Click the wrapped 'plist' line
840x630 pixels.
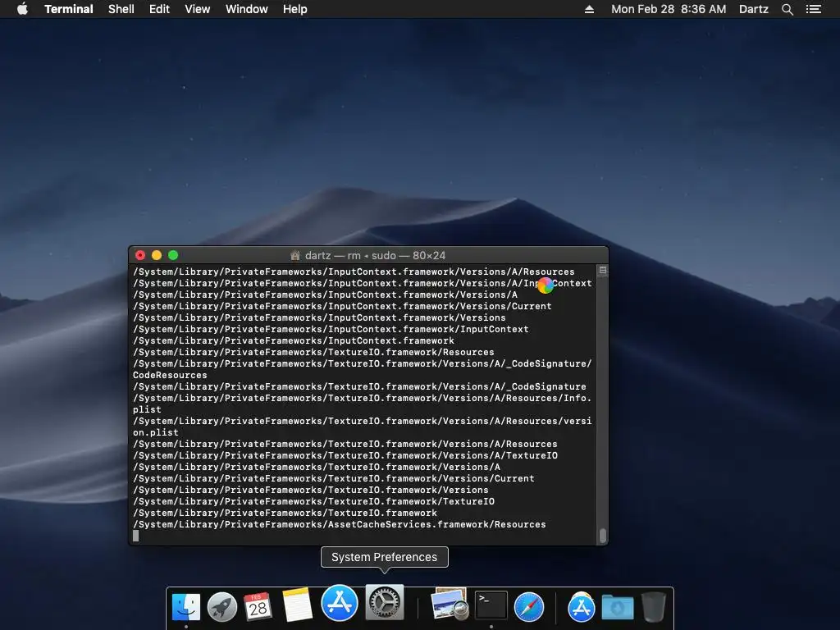pos(147,410)
